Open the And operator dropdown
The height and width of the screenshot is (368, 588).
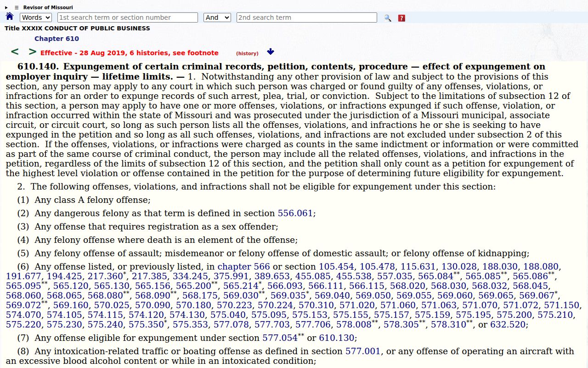point(217,17)
